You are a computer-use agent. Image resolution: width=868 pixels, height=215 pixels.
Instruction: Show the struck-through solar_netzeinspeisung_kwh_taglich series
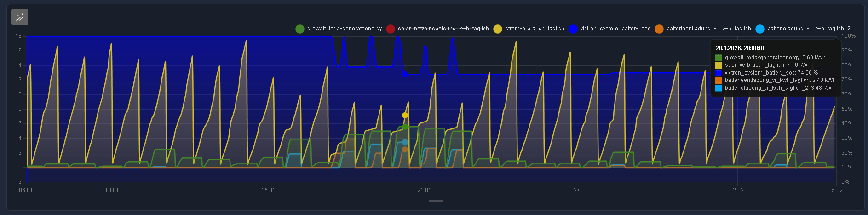click(x=443, y=29)
